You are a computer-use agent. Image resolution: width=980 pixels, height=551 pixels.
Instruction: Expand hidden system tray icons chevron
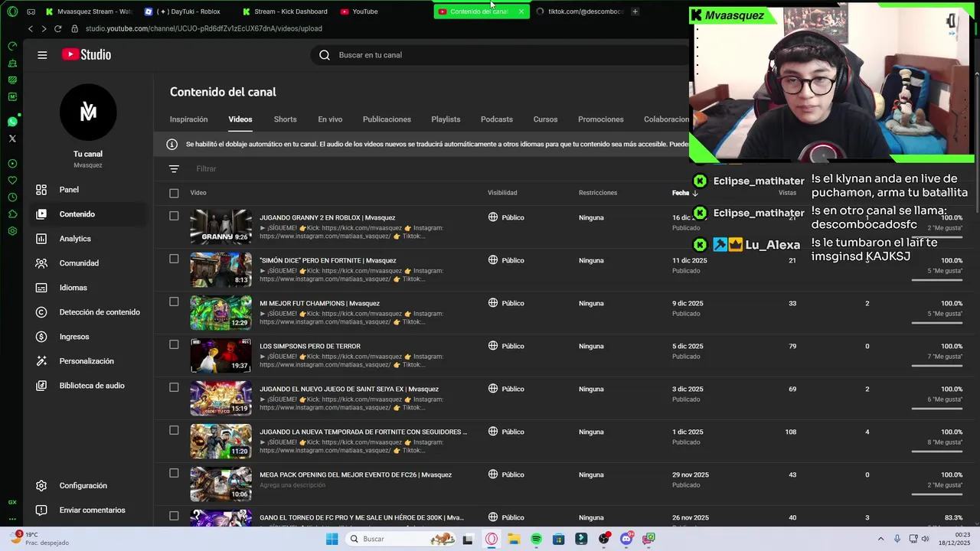pyautogui.click(x=880, y=539)
